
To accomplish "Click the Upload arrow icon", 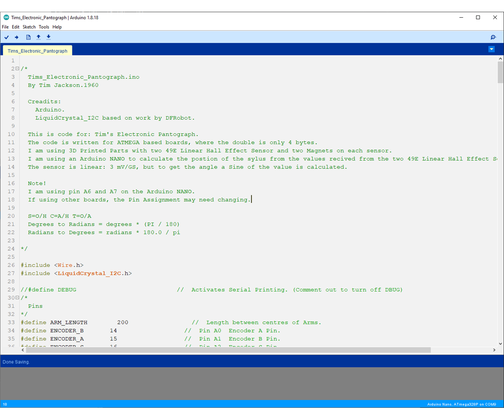I will click(x=17, y=37).
